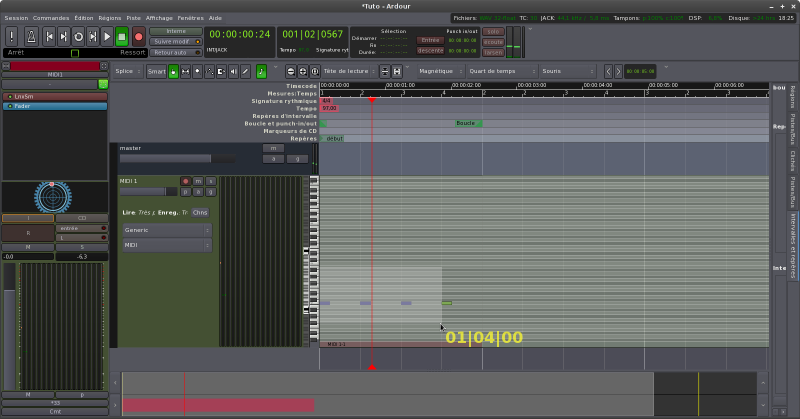Viewport: 800px width, 419px height.
Task: Zoom in the timeline
Action: click(x=303, y=71)
